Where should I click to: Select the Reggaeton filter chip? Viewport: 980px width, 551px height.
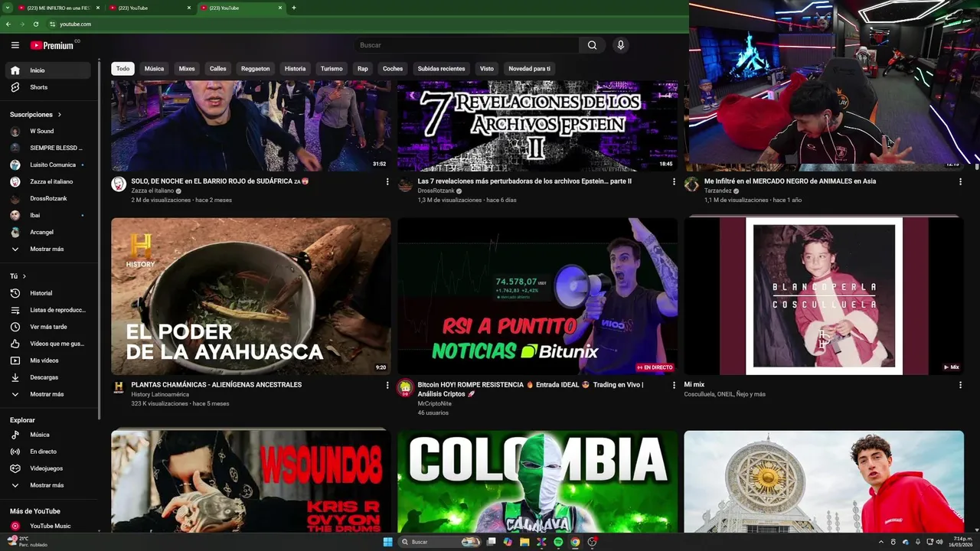[255, 69]
